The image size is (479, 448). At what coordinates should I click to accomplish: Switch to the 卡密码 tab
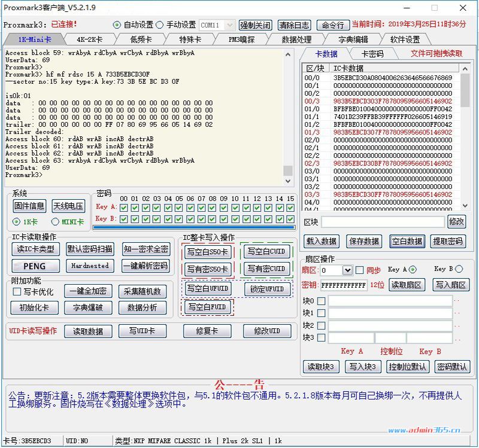[x=372, y=54]
